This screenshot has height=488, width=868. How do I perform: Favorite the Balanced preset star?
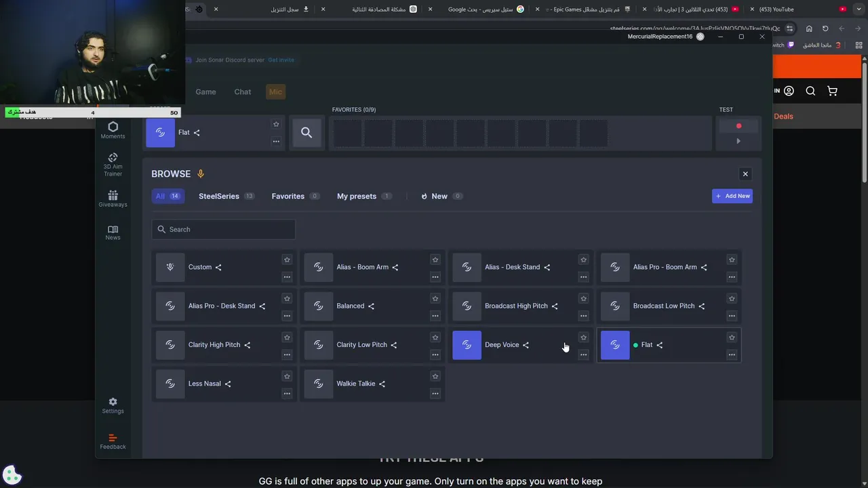pyautogui.click(x=435, y=298)
